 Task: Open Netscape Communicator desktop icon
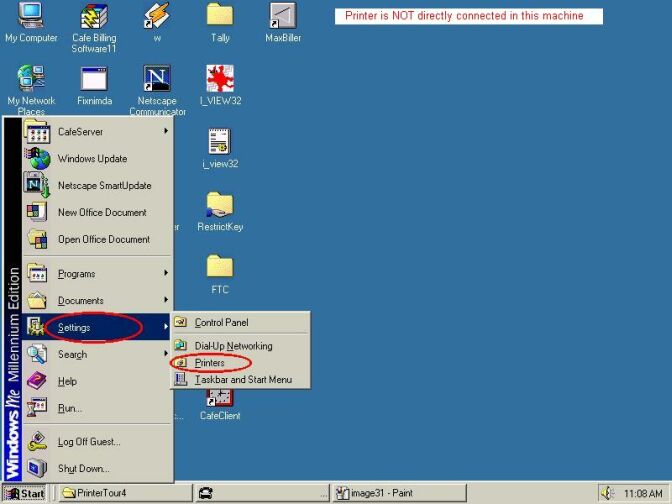tap(157, 80)
